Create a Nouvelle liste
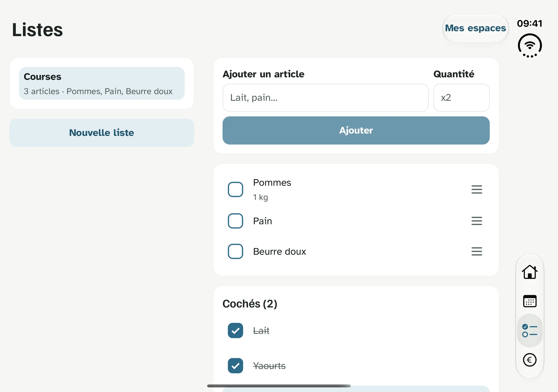 [102, 133]
